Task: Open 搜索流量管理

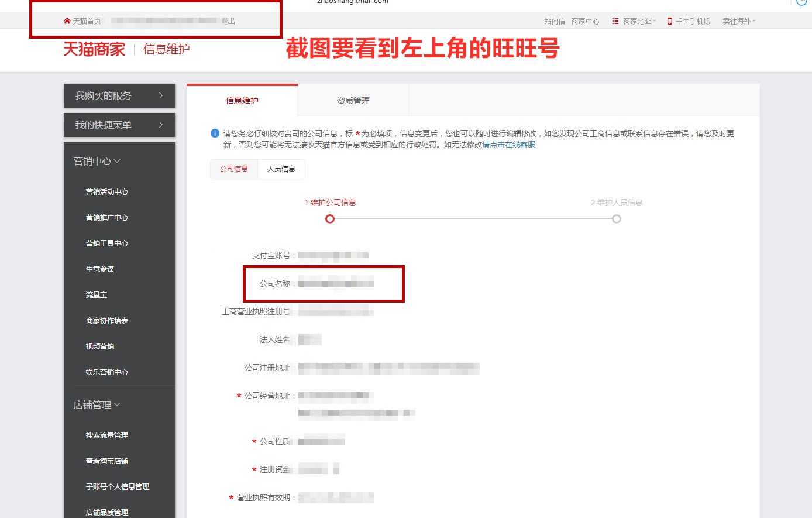Action: (107, 435)
